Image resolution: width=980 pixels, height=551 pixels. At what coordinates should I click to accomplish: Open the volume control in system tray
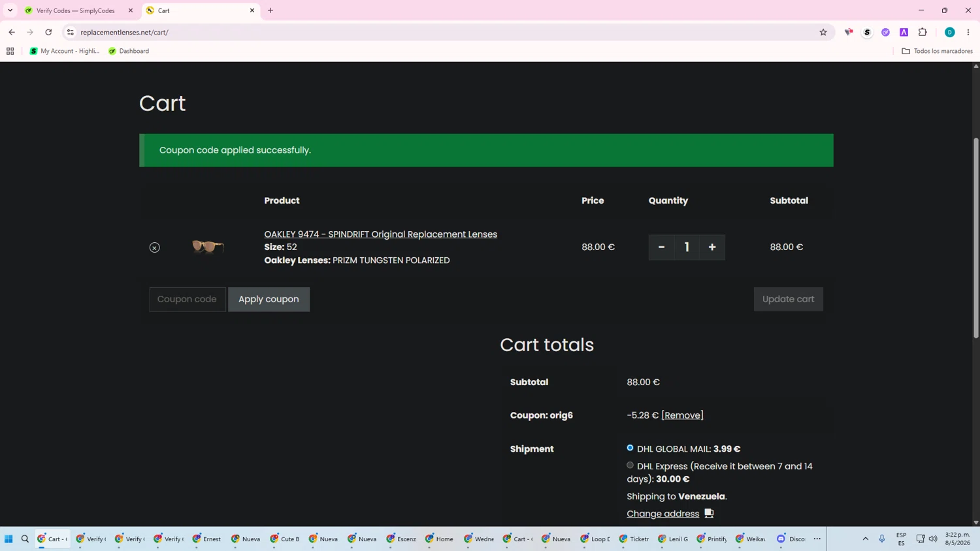coord(933,539)
